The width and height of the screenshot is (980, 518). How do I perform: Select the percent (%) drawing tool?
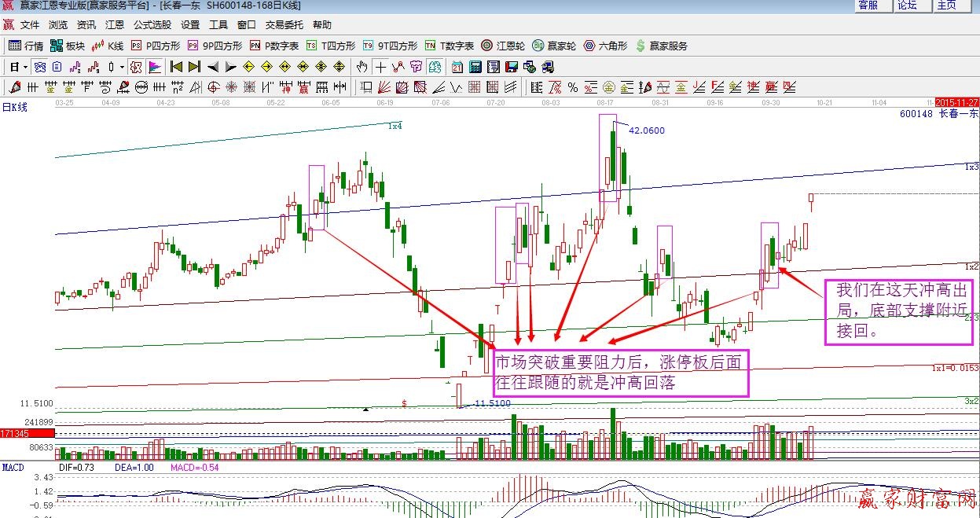pyautogui.click(x=573, y=86)
